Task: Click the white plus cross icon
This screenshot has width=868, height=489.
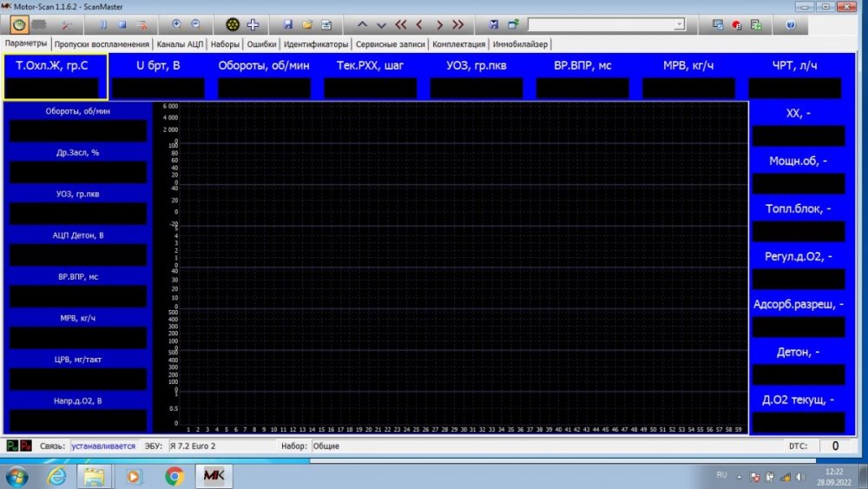Action: [x=253, y=25]
